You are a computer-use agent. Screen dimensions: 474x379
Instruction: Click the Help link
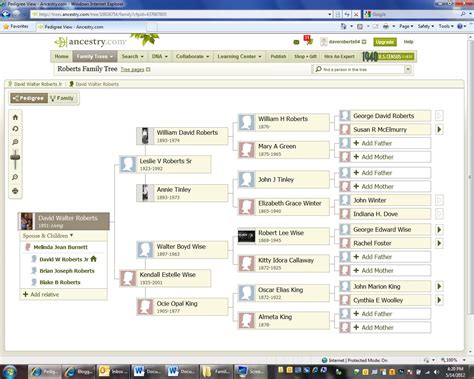point(408,42)
